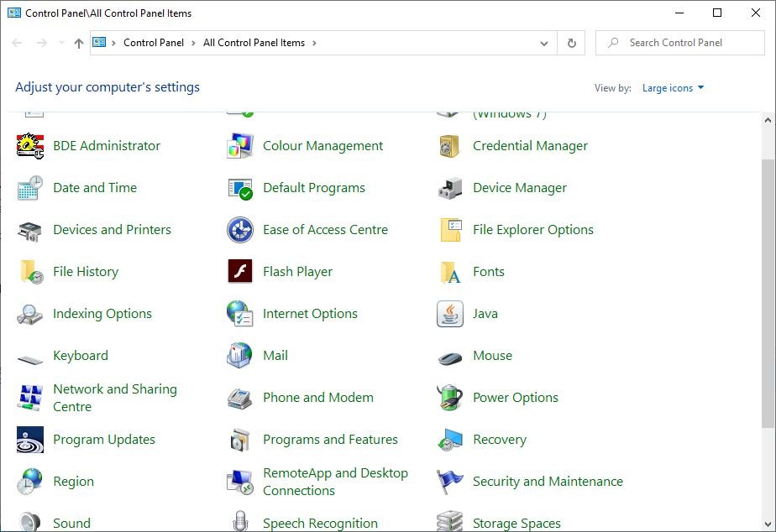Click the File History text link
This screenshot has height=532, width=776.
86,272
